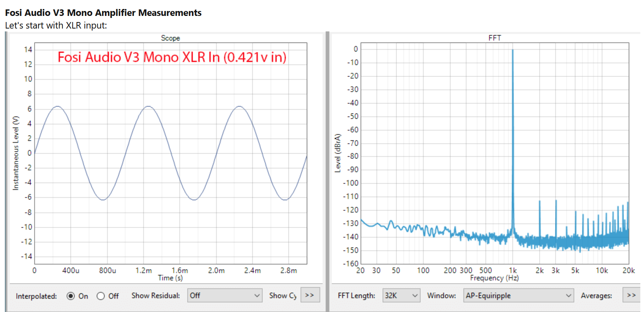Click the "2.4m" time axis tick

[x=253, y=270]
